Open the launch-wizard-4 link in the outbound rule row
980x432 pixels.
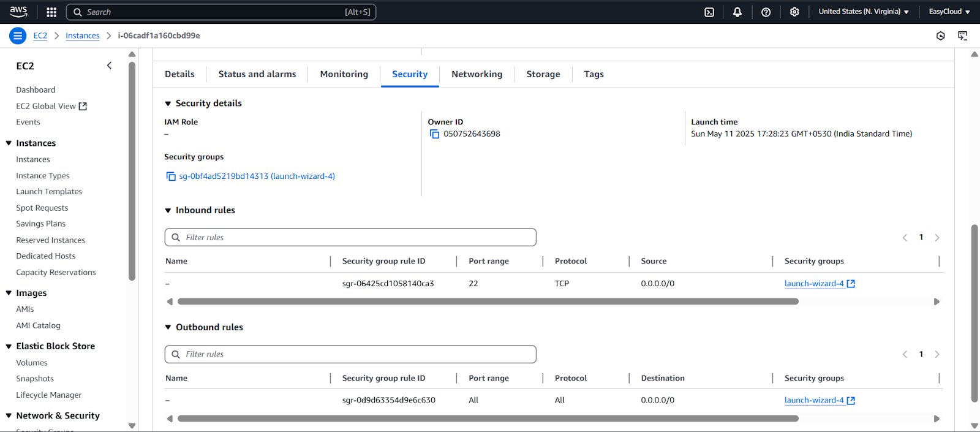click(x=814, y=401)
